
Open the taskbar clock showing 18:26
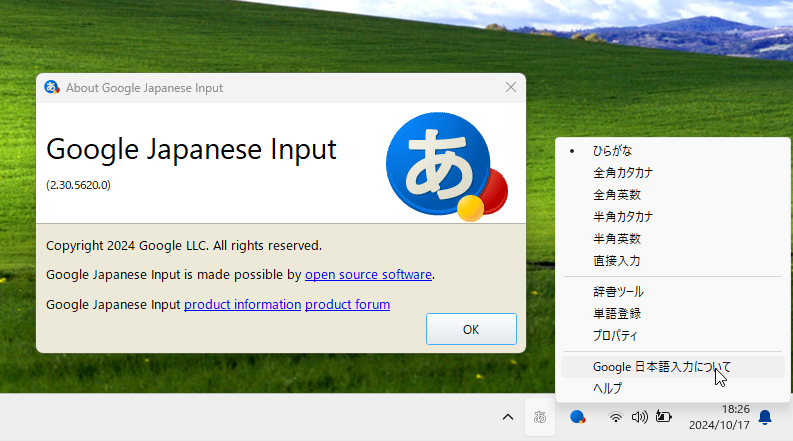pos(719,417)
